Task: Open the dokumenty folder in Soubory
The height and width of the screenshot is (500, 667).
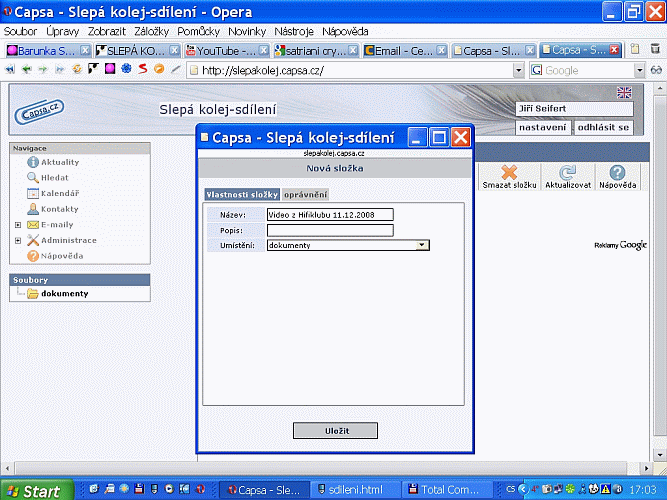Action: click(x=33, y=294)
